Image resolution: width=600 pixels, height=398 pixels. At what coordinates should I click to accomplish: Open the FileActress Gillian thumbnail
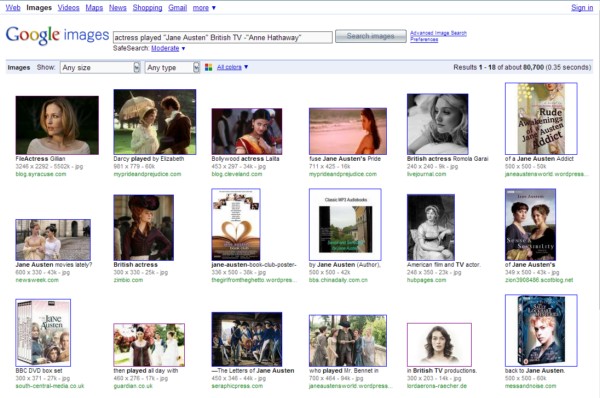point(57,125)
